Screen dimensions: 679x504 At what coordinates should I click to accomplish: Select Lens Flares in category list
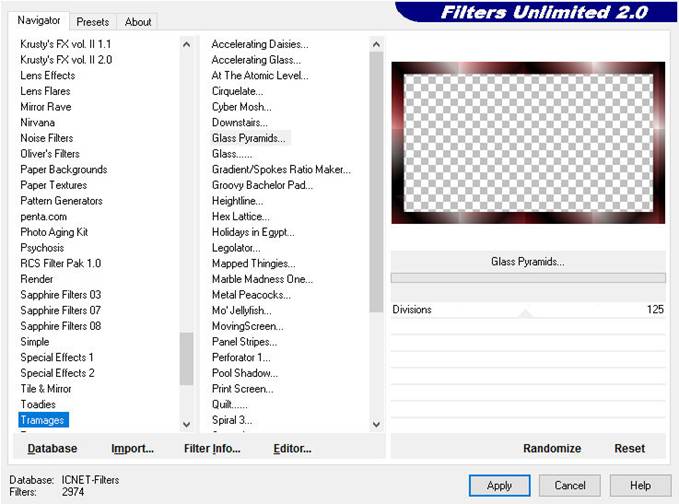pos(46,91)
